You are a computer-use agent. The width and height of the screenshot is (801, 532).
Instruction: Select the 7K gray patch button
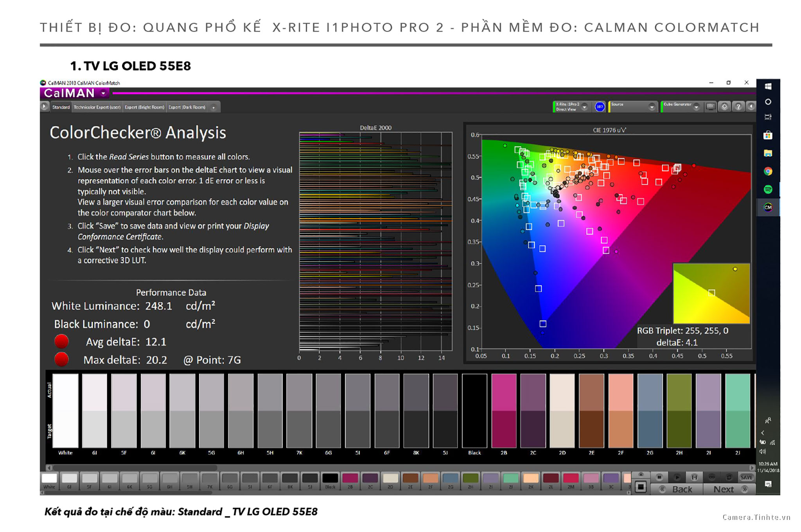[210, 481]
